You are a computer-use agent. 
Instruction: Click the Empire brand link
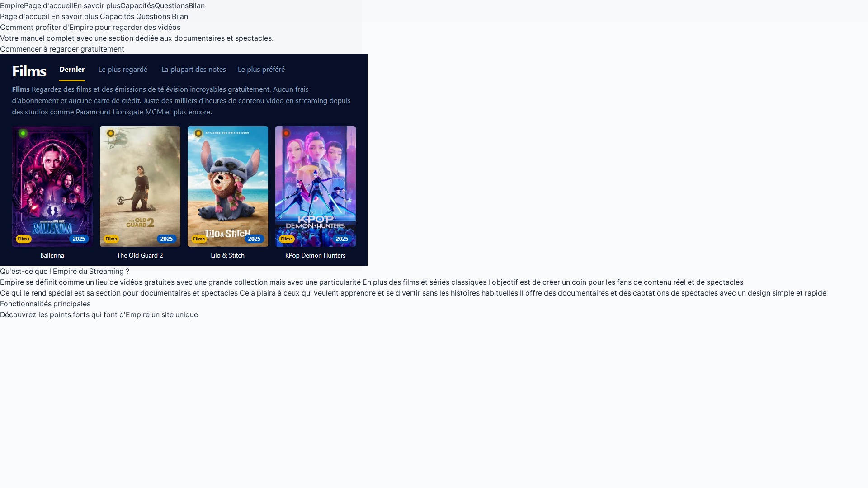point(12,5)
